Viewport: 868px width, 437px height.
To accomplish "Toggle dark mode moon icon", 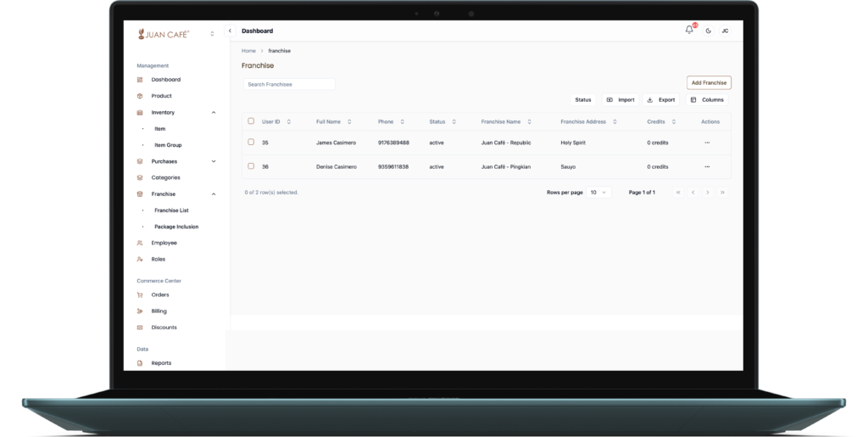I will [708, 31].
